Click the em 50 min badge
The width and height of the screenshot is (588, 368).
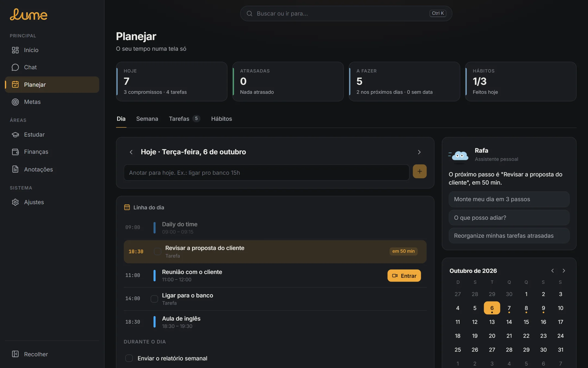coord(403,251)
